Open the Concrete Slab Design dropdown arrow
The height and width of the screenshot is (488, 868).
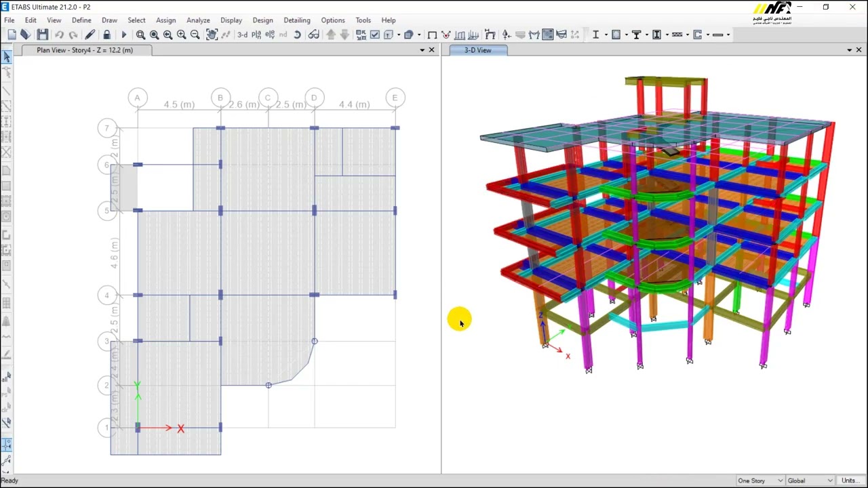pyautogui.click(x=728, y=35)
